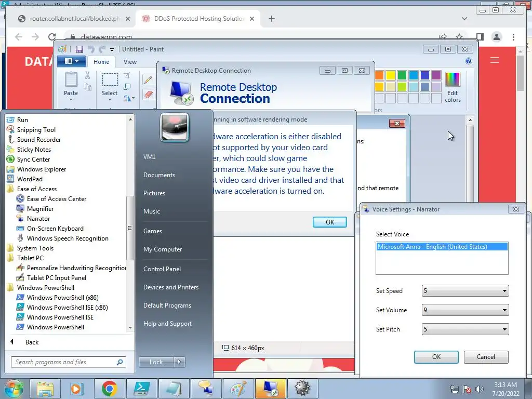
Task: Pick the yellow color swatch in Paint
Action: click(x=391, y=75)
